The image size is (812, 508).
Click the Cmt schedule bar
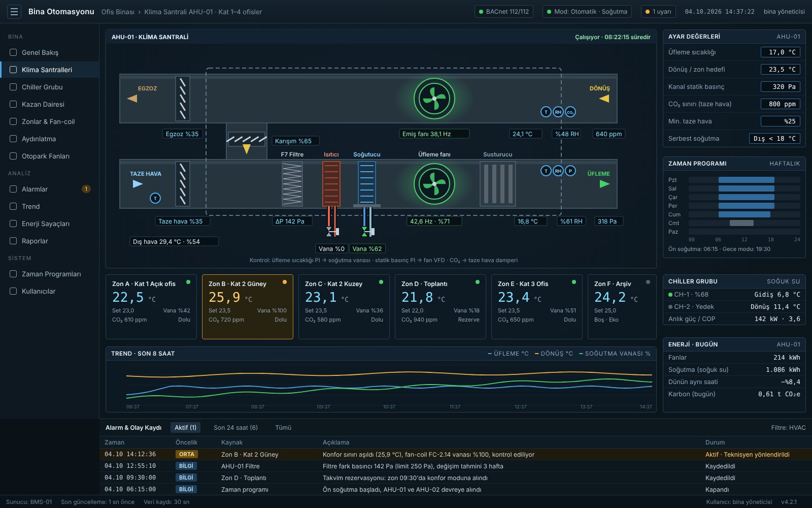click(x=741, y=223)
